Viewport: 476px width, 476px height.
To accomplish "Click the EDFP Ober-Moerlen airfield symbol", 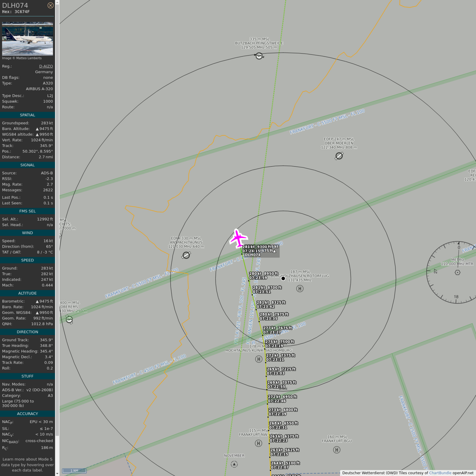I will pyautogui.click(x=339, y=156).
